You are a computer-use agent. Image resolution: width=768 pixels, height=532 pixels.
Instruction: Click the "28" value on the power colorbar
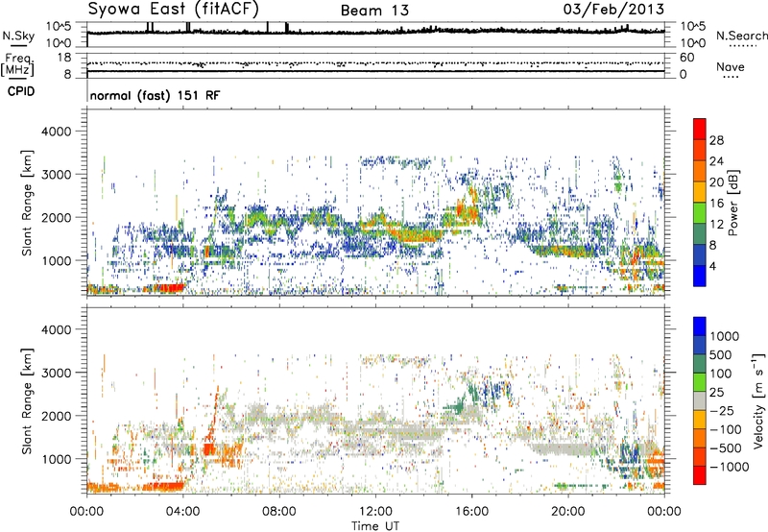(716, 140)
